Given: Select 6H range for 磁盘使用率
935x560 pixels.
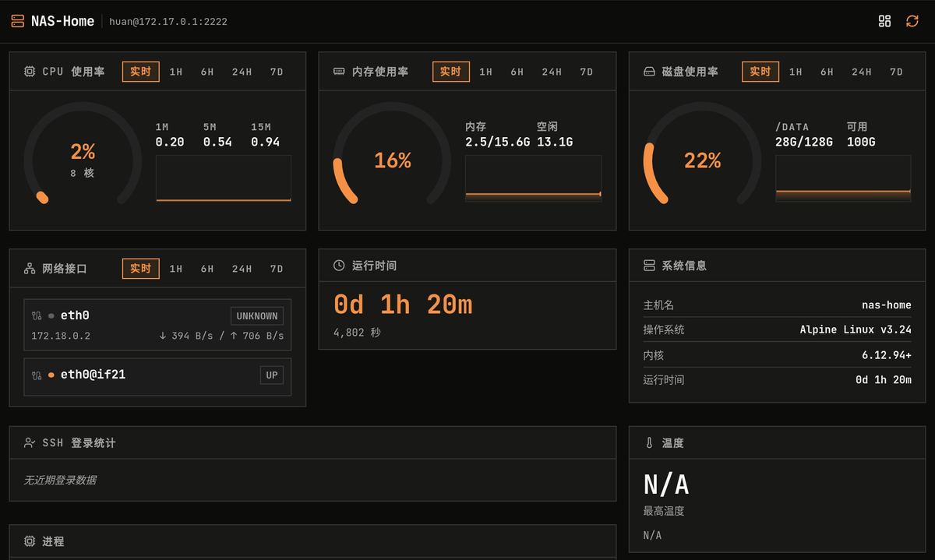Looking at the screenshot, I should pos(827,72).
